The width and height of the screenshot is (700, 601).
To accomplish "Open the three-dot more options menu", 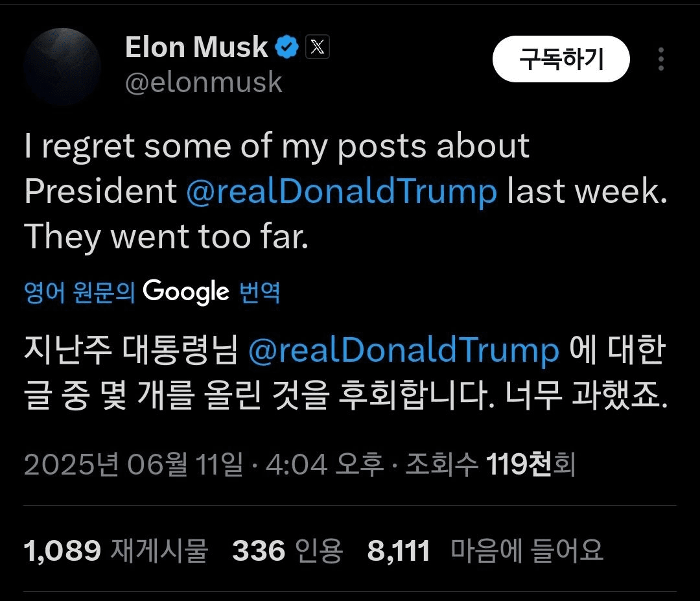I will (x=660, y=59).
